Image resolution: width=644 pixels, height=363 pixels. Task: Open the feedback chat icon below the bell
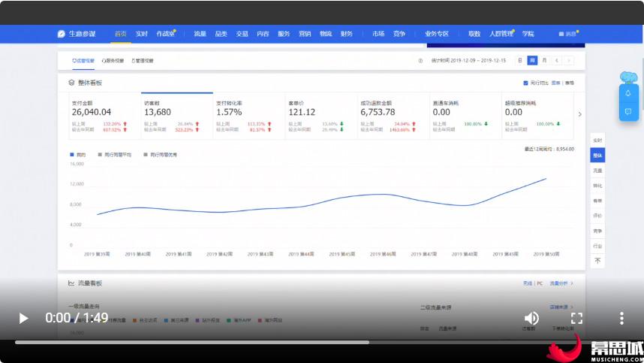(x=628, y=111)
